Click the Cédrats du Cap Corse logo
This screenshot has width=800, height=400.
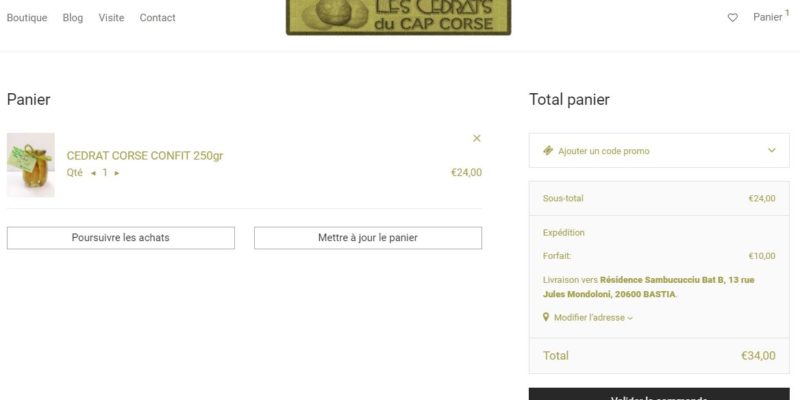398,17
